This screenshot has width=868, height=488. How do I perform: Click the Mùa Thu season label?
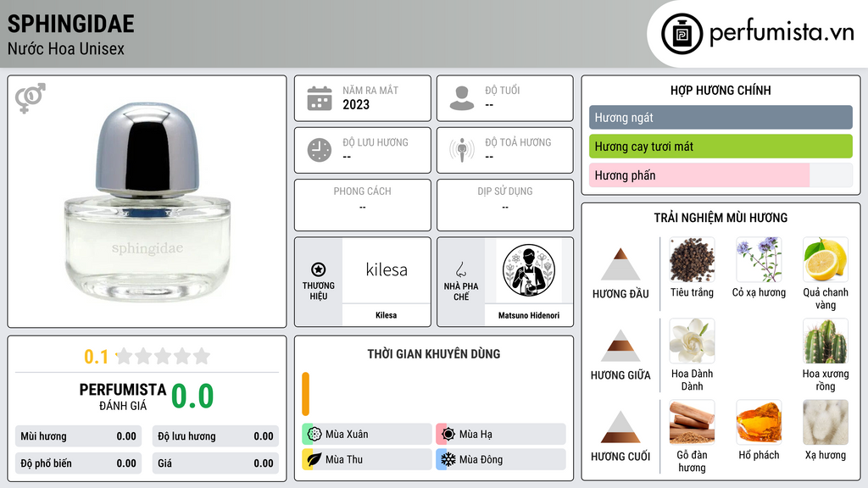point(344,459)
